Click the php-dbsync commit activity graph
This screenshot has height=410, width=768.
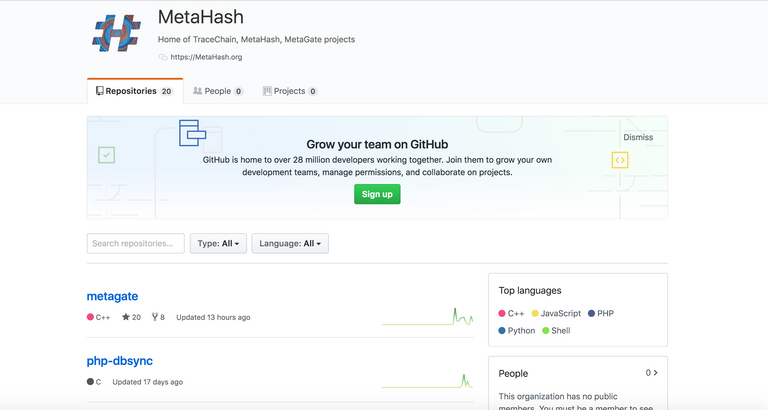(x=428, y=381)
